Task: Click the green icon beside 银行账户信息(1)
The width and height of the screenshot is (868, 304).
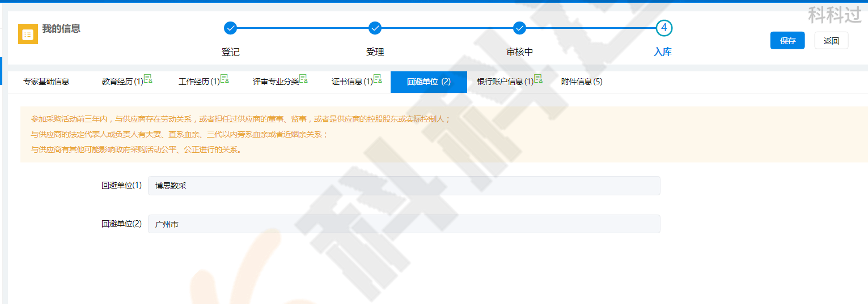Action: coord(538,79)
